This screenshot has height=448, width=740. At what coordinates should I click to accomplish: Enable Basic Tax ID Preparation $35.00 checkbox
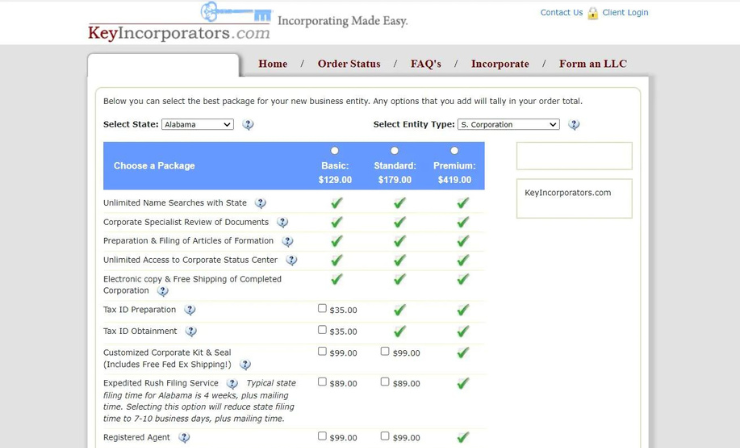(322, 309)
